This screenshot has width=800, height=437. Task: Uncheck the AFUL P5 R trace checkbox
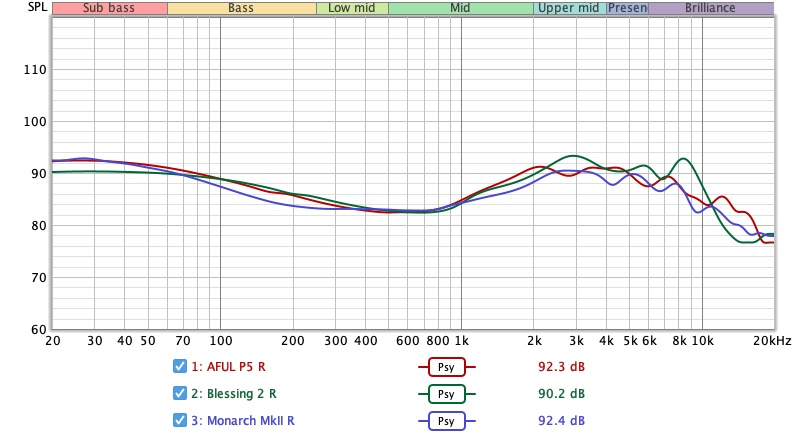(180, 366)
